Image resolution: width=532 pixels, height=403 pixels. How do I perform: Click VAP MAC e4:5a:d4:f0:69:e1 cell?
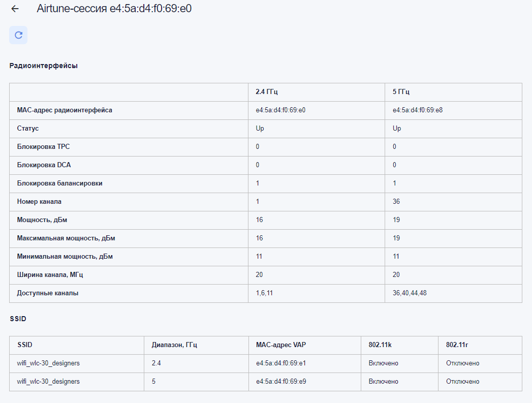pos(280,363)
